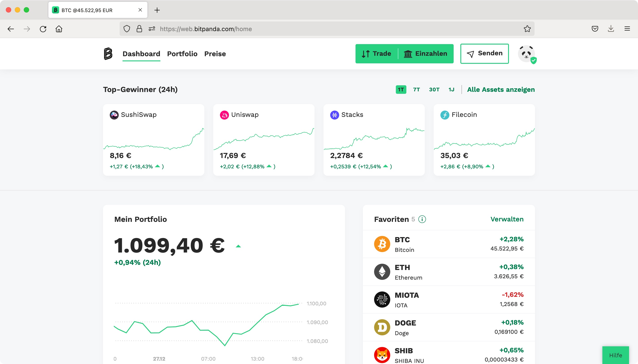638x364 pixels.
Task: Click the IOTA coin icon
Action: pos(382,300)
